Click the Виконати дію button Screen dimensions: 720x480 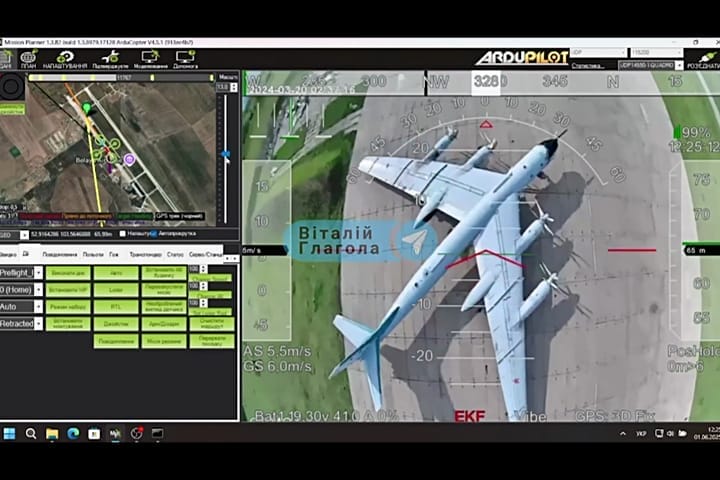coord(68,273)
